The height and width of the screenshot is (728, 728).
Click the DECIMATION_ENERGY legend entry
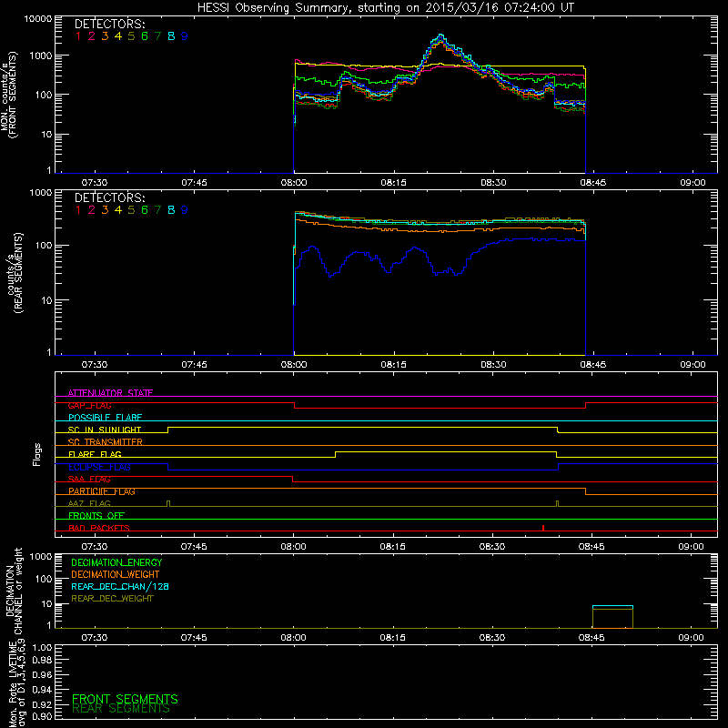(116, 562)
